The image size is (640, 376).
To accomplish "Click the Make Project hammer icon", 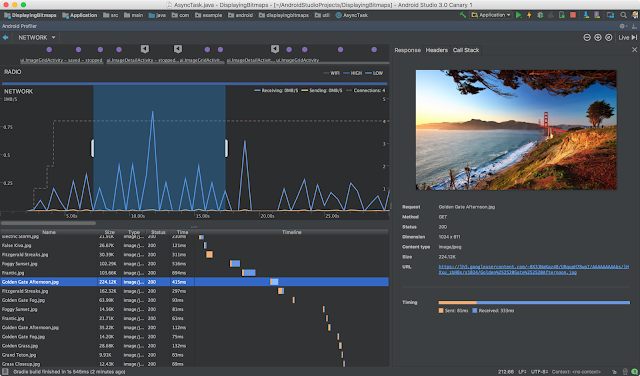I will (463, 15).
